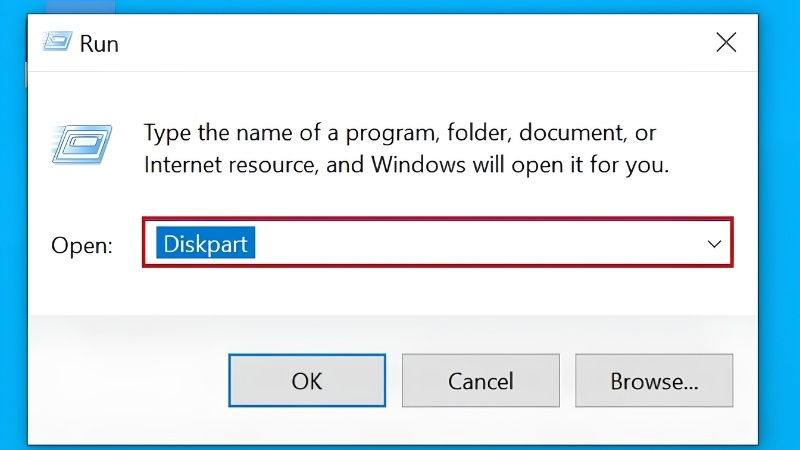Click the small Run icon in title bar

coord(57,42)
